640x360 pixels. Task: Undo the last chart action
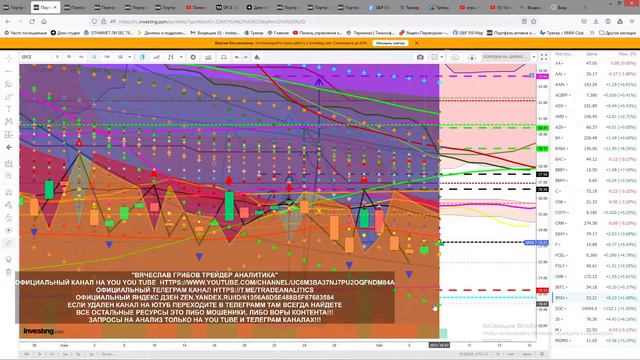237,57
